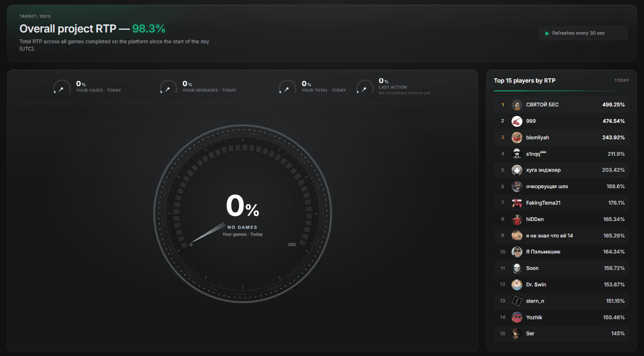Click s1nqq's skull avatar
The image size is (644, 356).
tap(517, 154)
